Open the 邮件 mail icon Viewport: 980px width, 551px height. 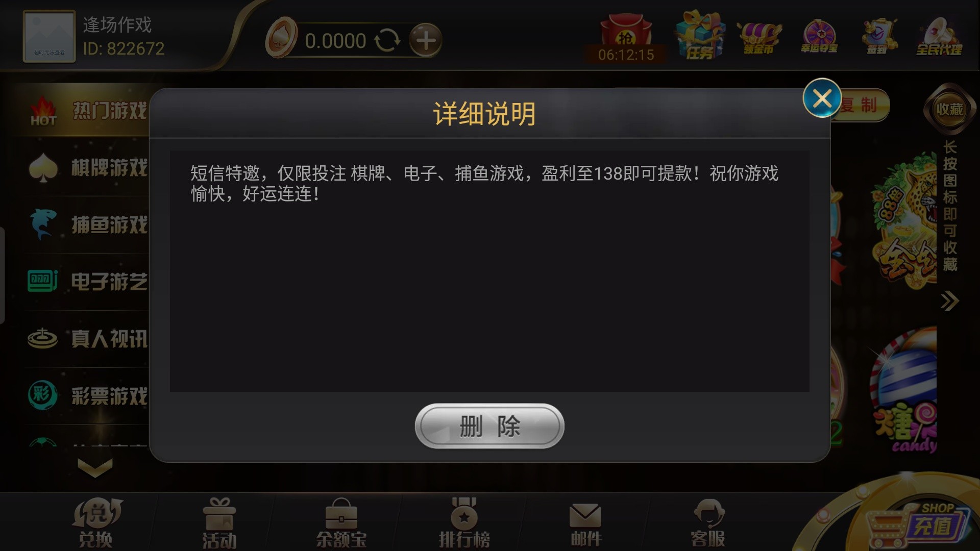pos(585,524)
